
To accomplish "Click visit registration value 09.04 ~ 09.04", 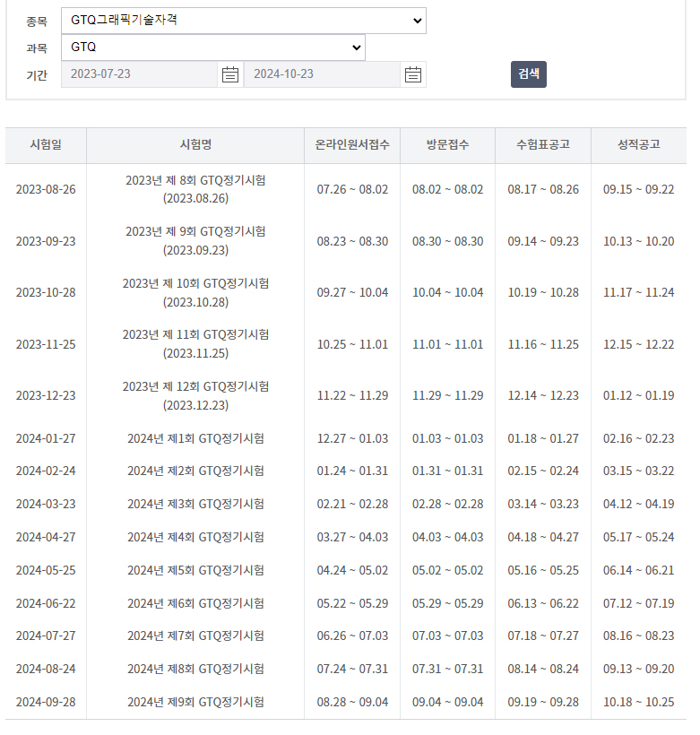I will click(448, 702).
